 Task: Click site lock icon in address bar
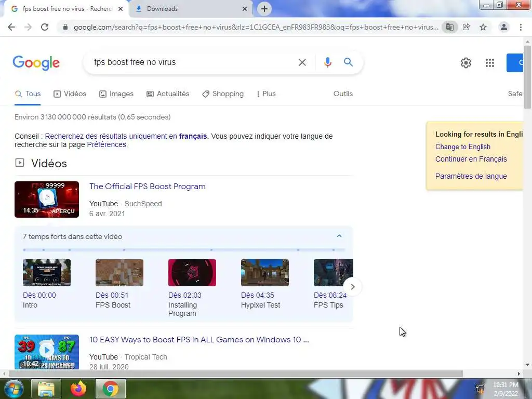[x=65, y=27]
